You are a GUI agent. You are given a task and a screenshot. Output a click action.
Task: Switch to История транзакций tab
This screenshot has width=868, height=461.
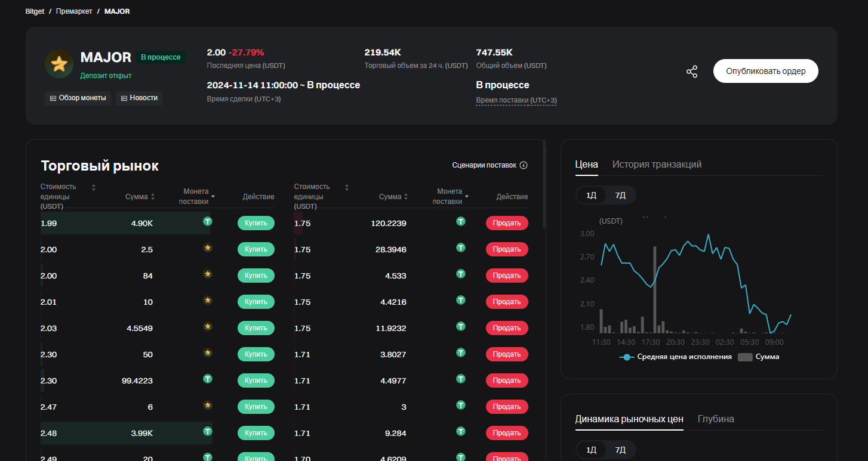(x=657, y=164)
